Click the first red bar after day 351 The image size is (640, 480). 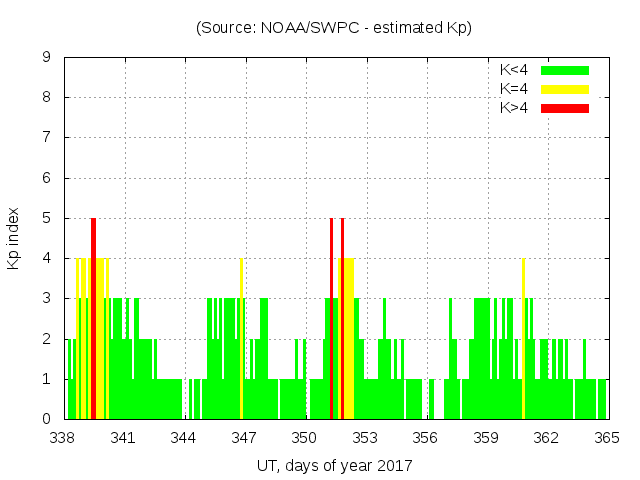331,320
